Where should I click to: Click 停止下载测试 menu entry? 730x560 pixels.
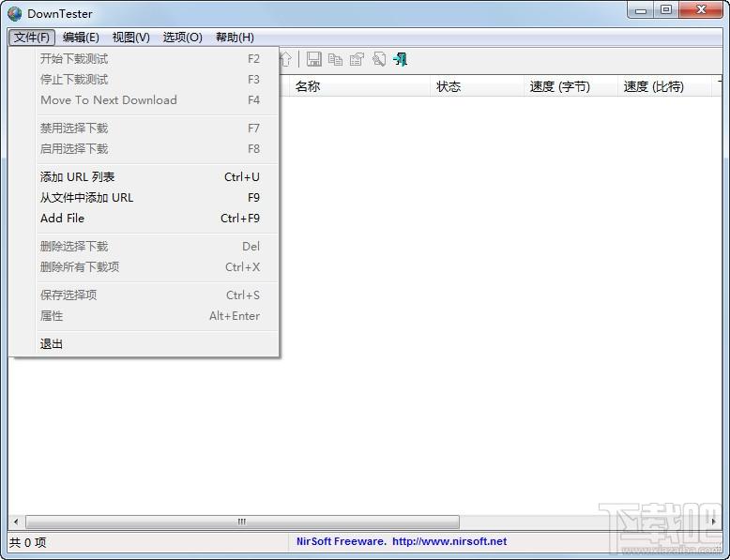tap(149, 79)
